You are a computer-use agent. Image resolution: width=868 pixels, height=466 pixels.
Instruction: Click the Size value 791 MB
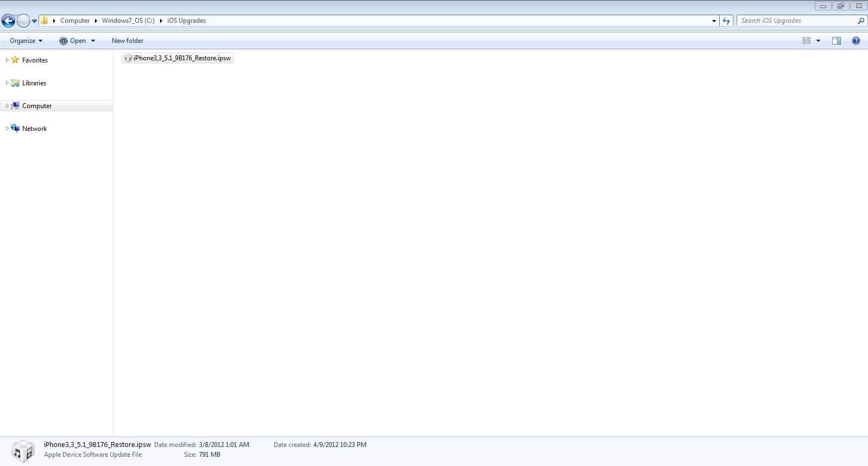[210, 455]
